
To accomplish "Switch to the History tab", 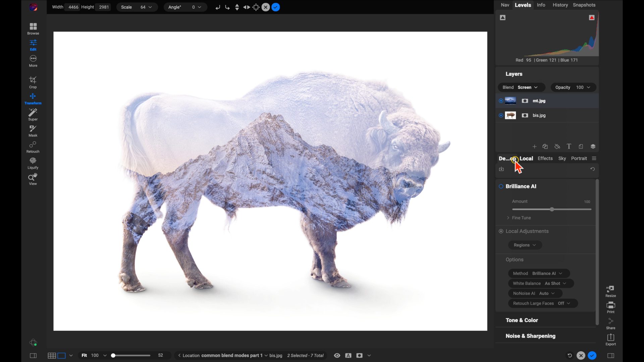I will (x=560, y=5).
